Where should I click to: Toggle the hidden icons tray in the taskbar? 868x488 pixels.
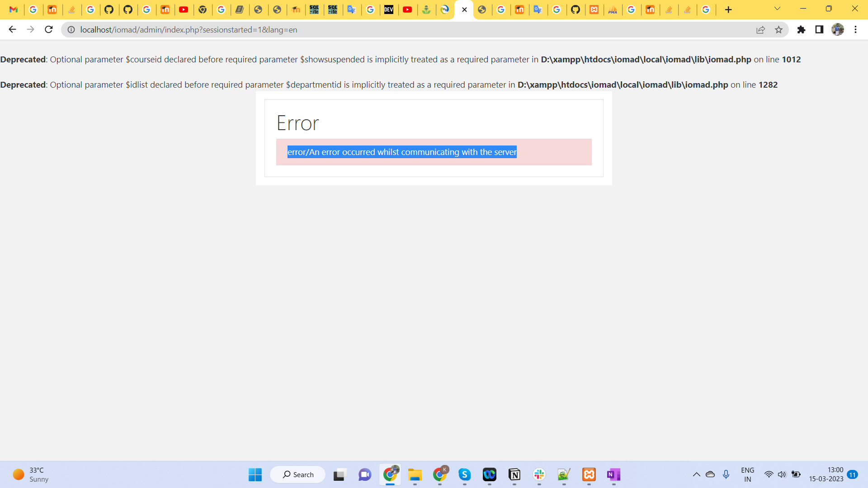pos(697,474)
